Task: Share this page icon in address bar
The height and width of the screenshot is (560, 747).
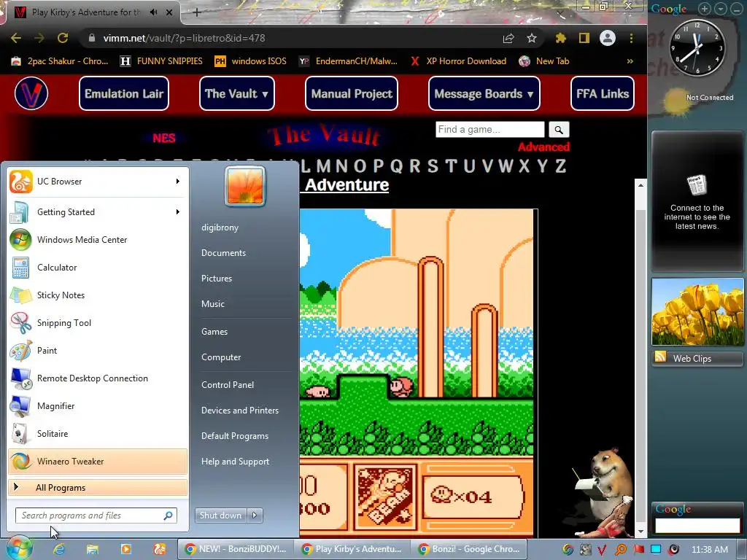Action: (x=508, y=38)
